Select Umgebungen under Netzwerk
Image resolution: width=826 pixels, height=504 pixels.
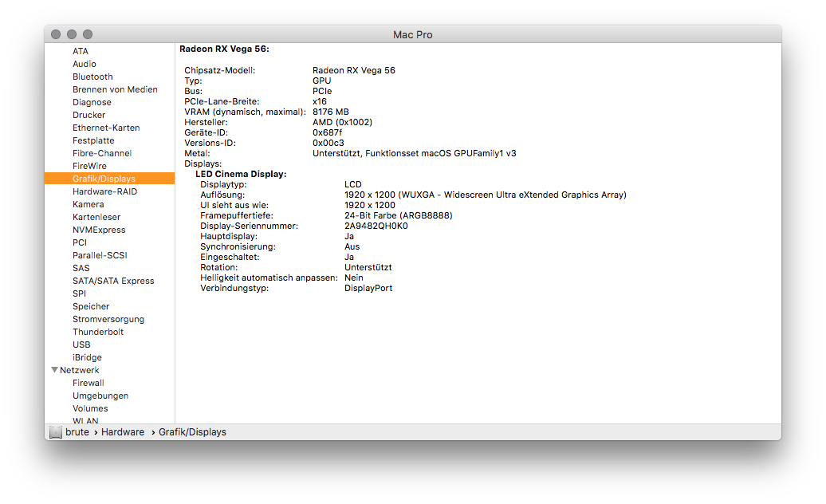[x=100, y=396]
